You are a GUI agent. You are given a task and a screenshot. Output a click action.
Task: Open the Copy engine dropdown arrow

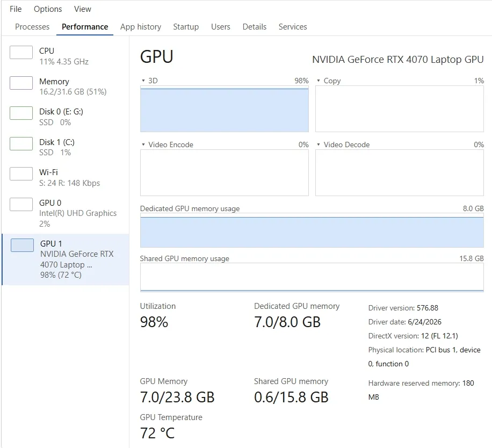click(319, 81)
